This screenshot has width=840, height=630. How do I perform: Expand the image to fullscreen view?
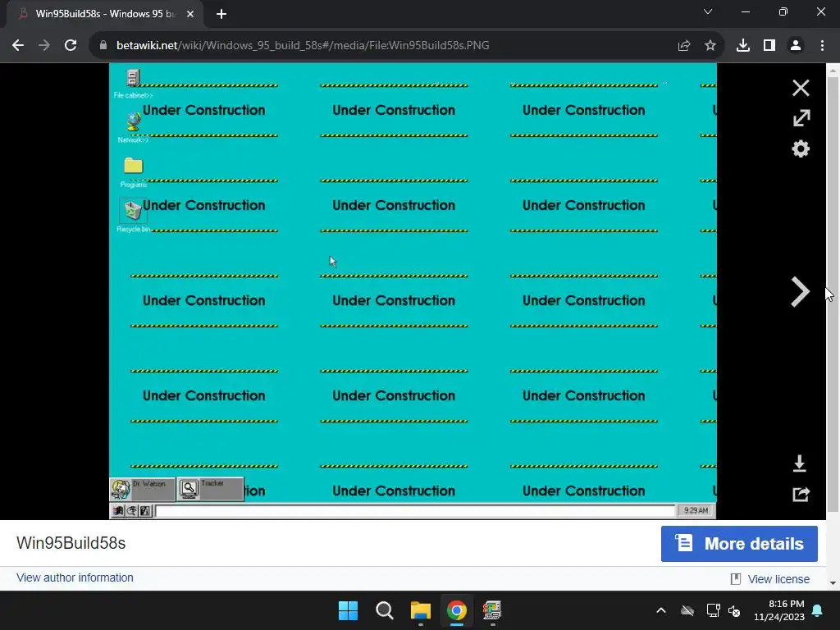801,118
